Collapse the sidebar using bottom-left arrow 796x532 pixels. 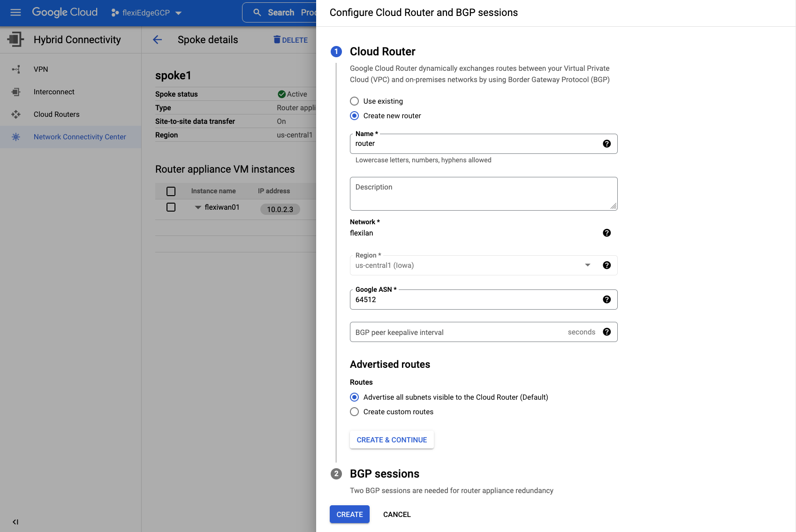tap(15, 522)
